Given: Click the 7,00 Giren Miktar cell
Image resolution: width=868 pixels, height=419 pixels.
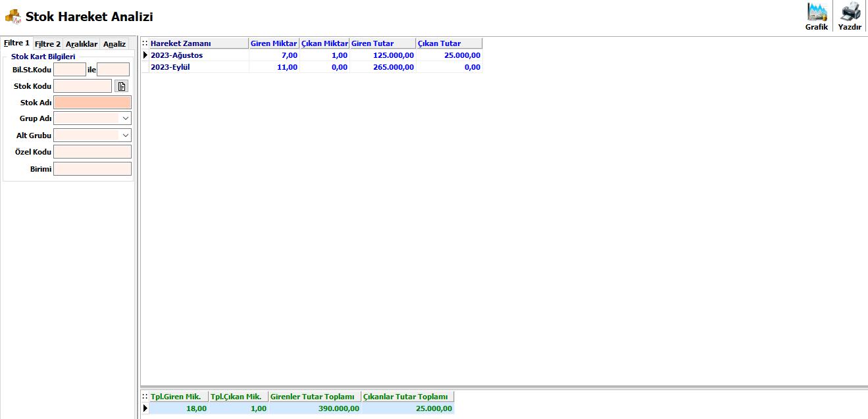Looking at the screenshot, I should (x=274, y=55).
